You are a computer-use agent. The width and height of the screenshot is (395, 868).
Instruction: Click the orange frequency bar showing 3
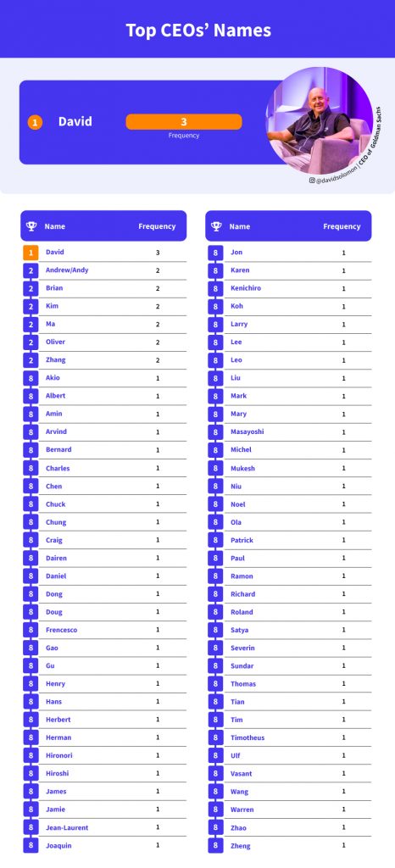[x=184, y=122]
